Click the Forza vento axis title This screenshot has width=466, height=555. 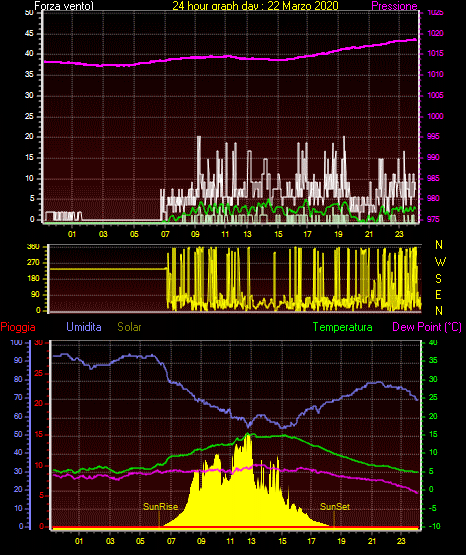[64, 6]
